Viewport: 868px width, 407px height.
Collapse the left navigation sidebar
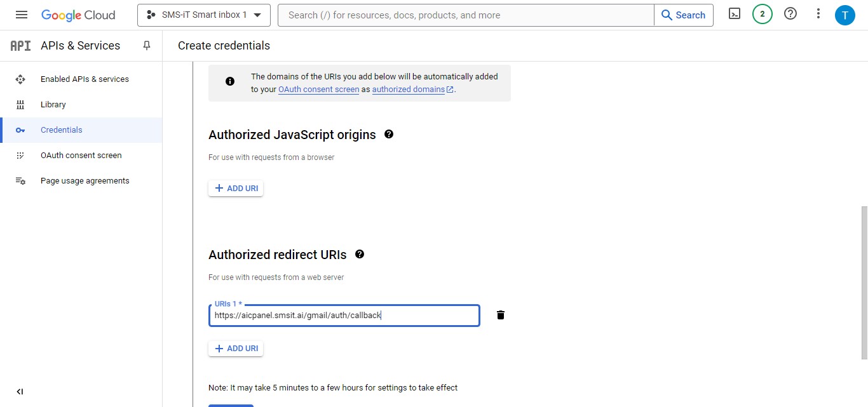pos(20,391)
